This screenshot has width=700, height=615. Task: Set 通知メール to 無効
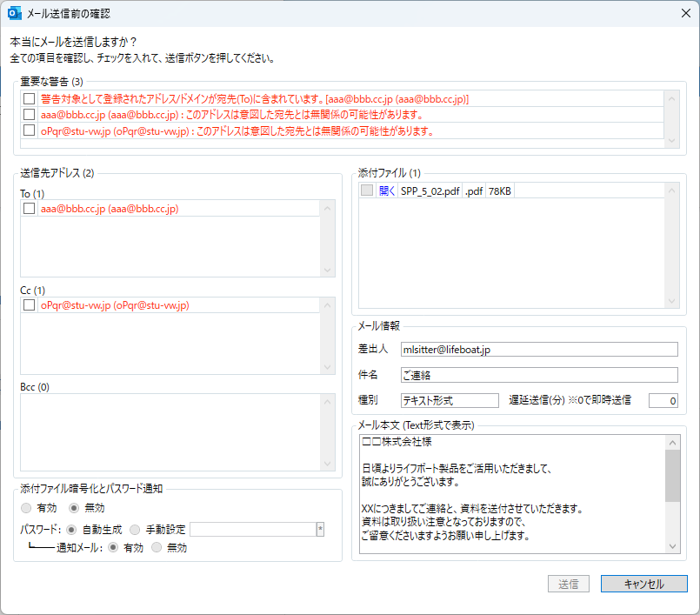[x=157, y=548]
